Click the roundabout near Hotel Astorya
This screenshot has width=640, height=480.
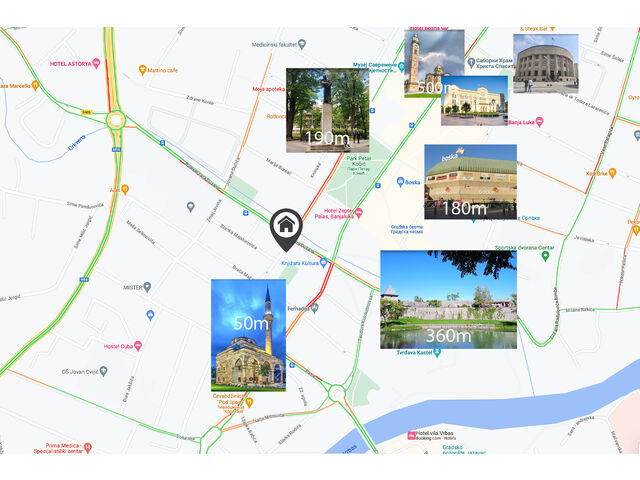(x=117, y=120)
